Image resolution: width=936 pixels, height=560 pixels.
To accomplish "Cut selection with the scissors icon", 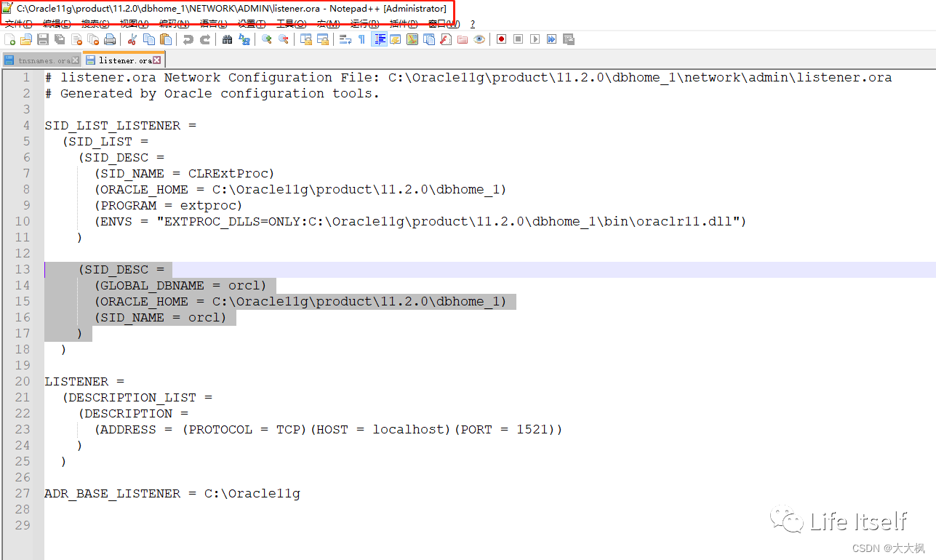I will 132,39.
